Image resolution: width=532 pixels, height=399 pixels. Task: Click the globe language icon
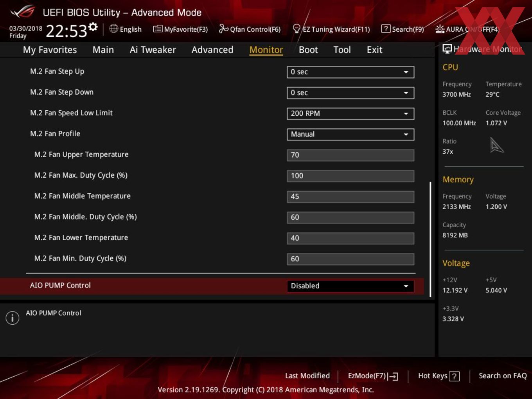tap(113, 29)
